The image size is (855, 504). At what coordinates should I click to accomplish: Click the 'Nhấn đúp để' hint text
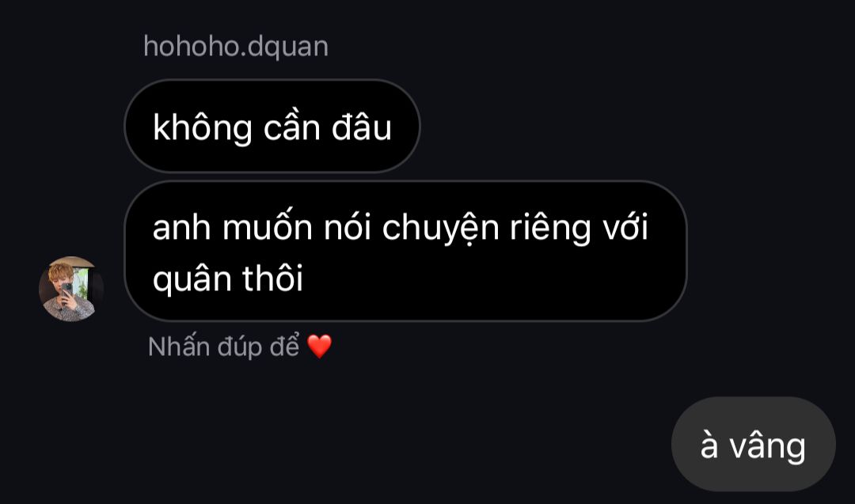(x=223, y=347)
